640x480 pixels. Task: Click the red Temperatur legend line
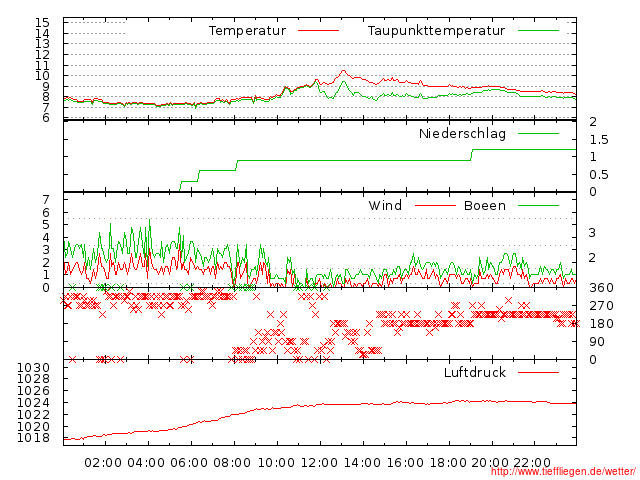point(318,31)
